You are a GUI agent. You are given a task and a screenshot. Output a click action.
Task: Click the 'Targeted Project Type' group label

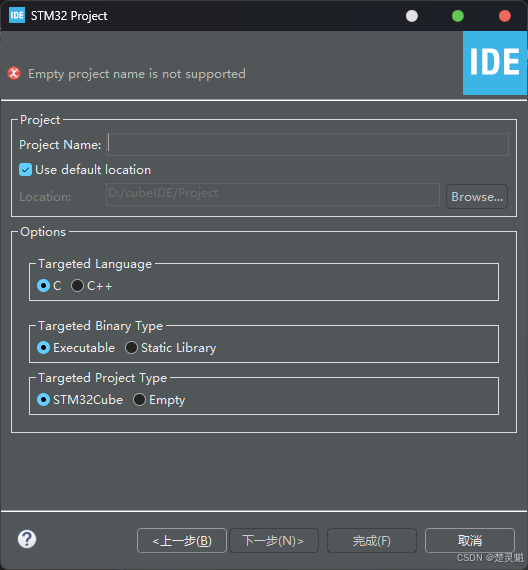click(103, 378)
